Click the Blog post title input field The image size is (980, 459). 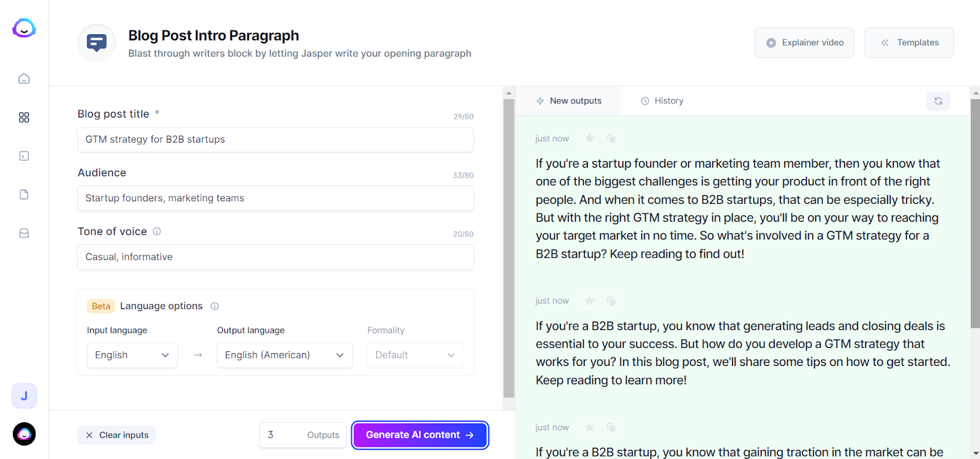pos(276,140)
